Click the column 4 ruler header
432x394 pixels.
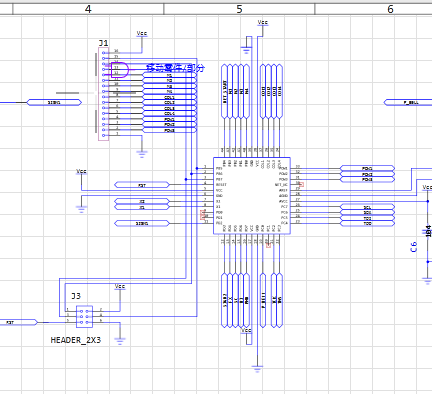[88, 9]
